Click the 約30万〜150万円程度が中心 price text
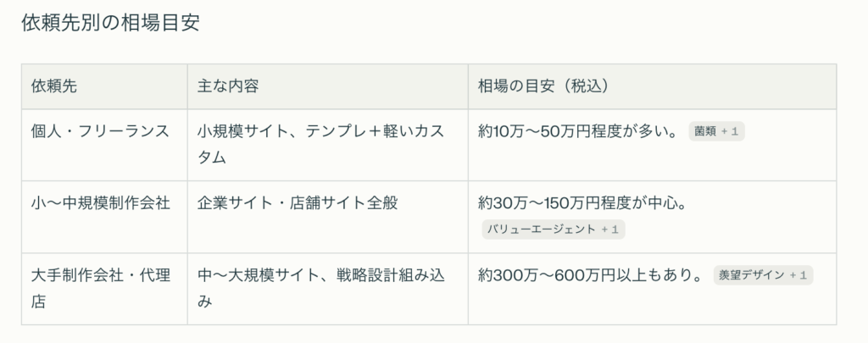 tap(581, 203)
